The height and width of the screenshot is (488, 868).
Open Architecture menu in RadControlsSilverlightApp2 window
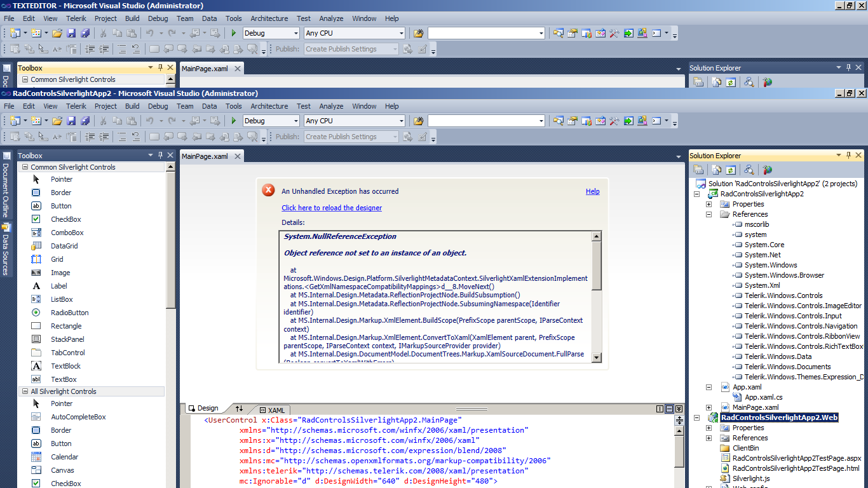(x=269, y=106)
